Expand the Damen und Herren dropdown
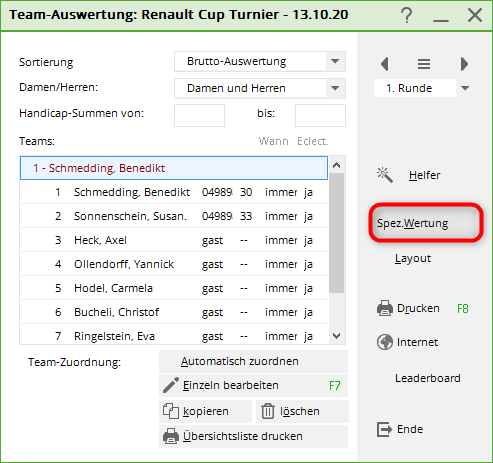Screen dimensions: 493x463 point(335,88)
